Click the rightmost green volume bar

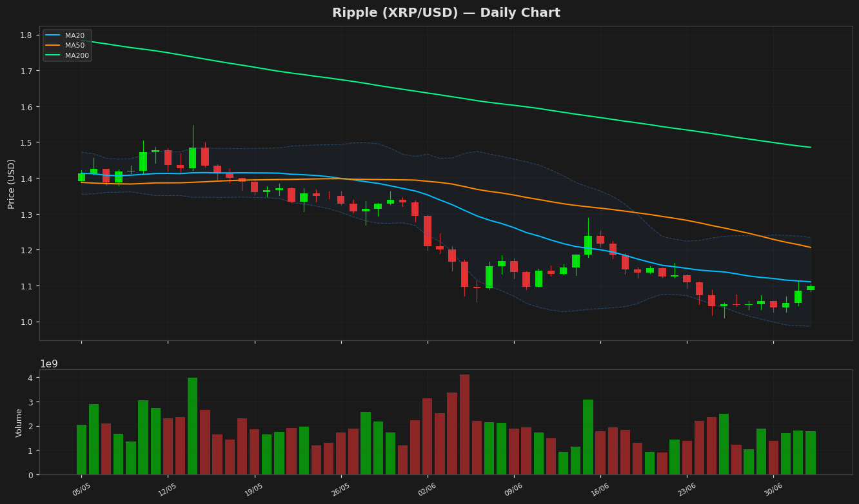811,453
